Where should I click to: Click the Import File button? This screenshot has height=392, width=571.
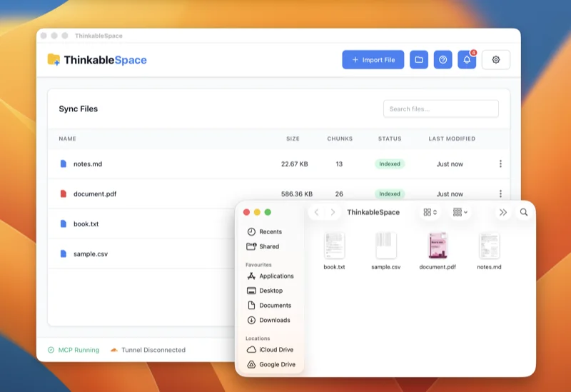click(x=373, y=60)
